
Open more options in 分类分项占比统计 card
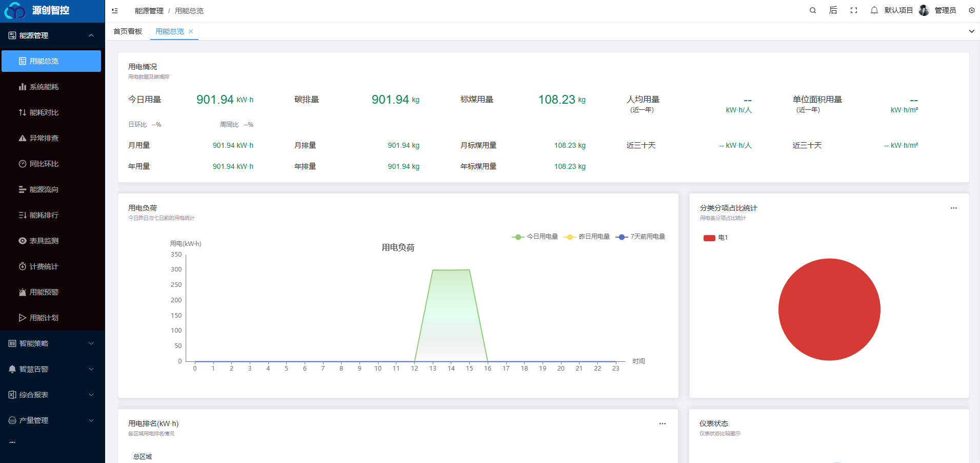(x=954, y=208)
